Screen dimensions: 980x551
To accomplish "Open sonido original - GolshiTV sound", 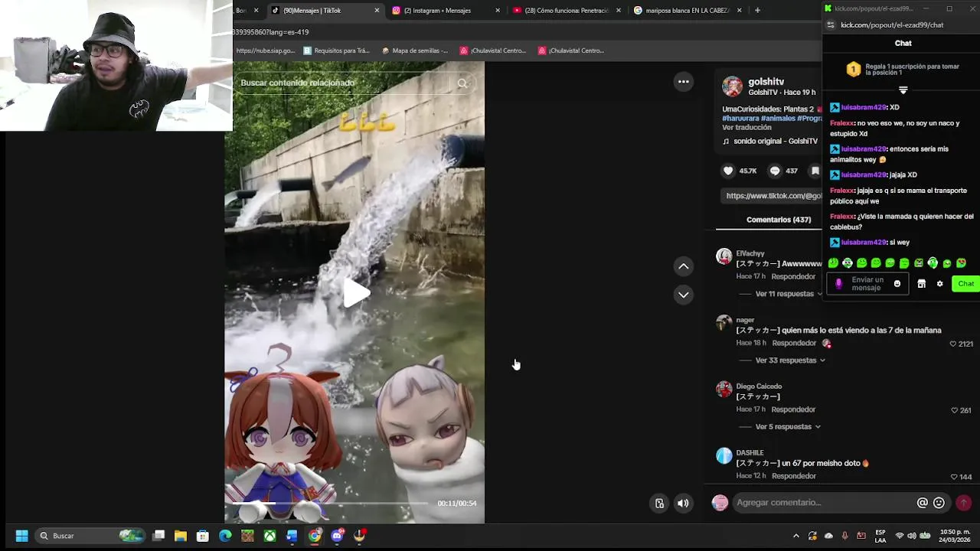I will pos(775,142).
